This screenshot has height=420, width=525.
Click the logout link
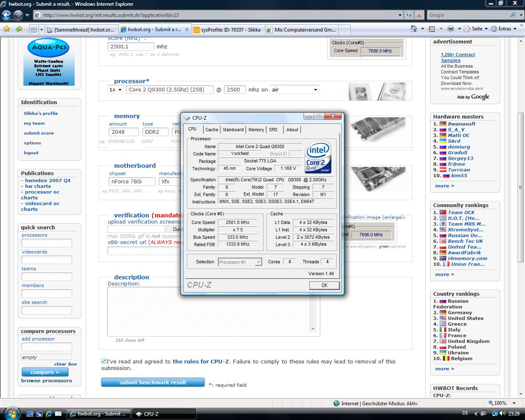(31, 153)
